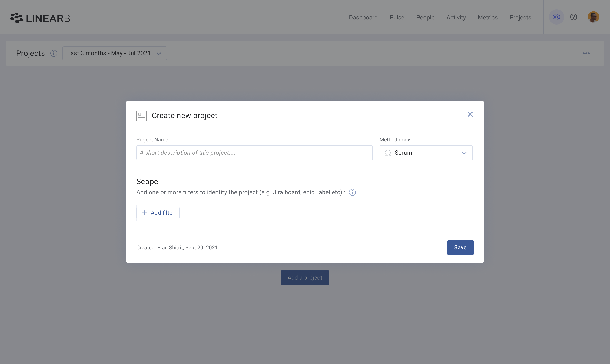Screen dimensions: 610x364
Task: Click the Methodology: label
Action: click(x=395, y=139)
